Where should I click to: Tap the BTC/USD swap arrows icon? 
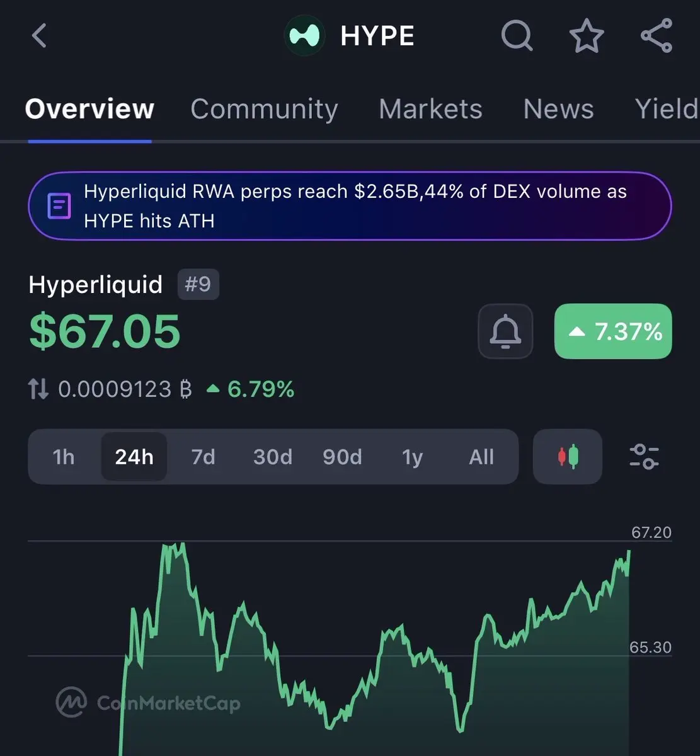[38, 389]
